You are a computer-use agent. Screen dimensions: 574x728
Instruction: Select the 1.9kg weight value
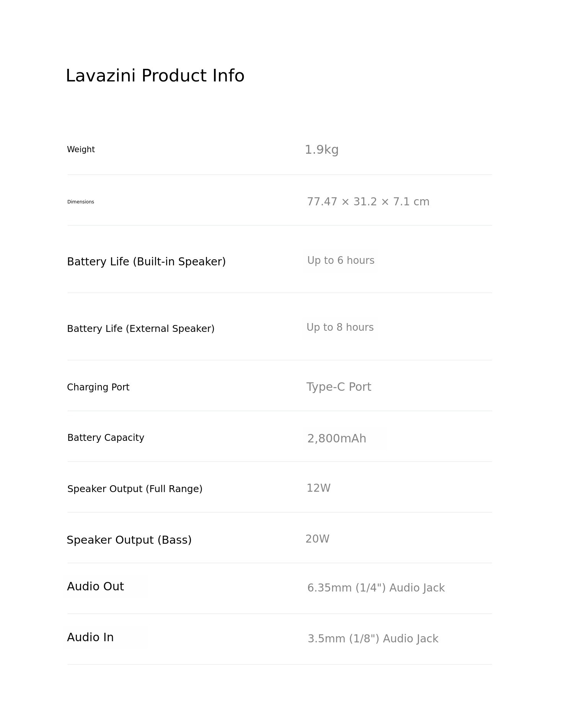(321, 150)
